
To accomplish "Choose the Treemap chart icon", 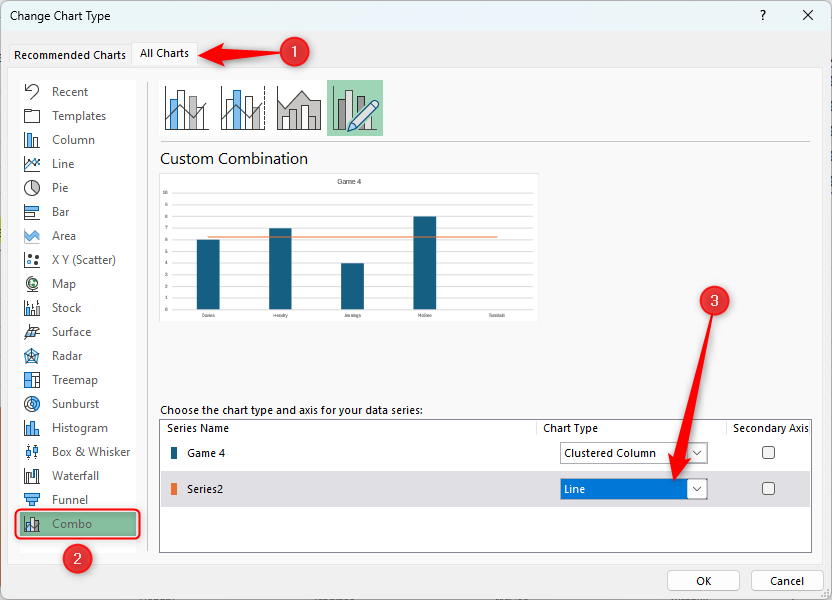I will (32, 380).
